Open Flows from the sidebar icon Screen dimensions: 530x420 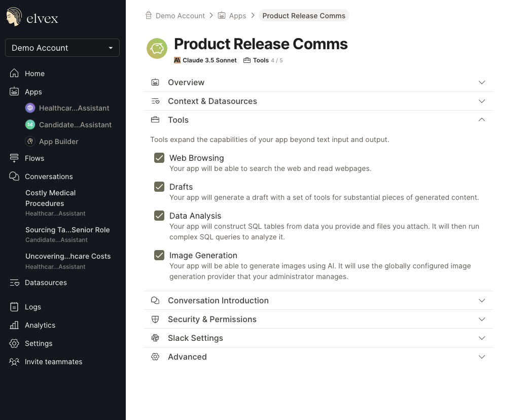(14, 158)
